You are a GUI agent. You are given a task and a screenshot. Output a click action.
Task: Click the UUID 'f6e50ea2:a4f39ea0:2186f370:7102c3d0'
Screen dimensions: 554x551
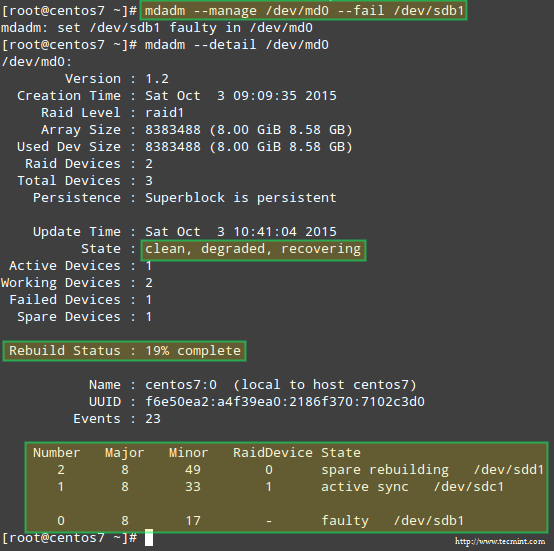coord(285,402)
